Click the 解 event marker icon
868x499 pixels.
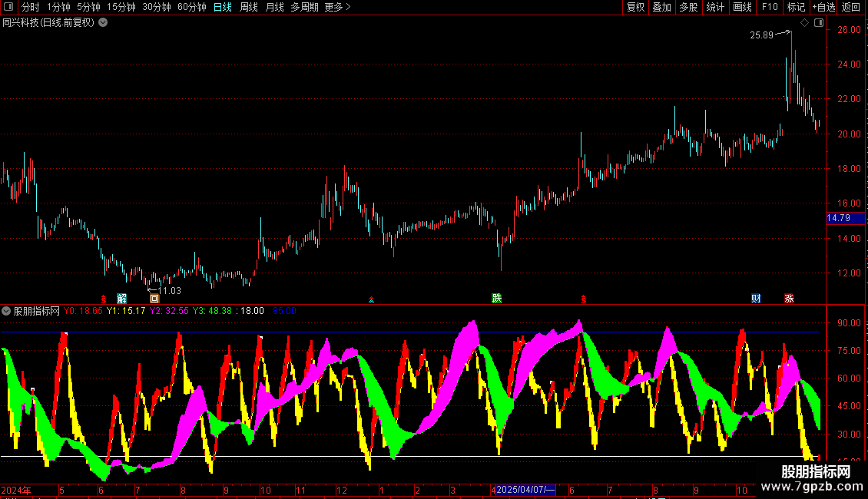pyautogui.click(x=121, y=299)
